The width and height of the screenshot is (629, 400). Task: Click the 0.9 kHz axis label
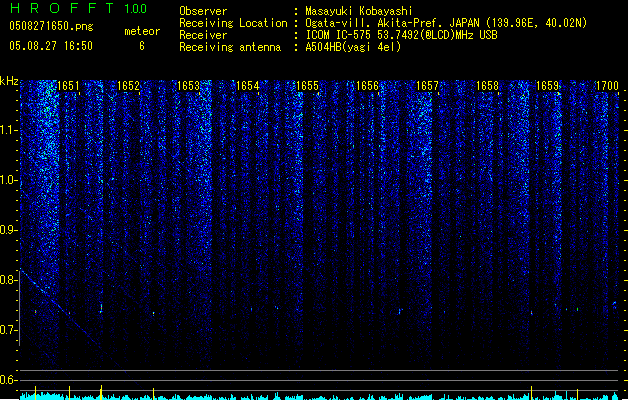[x=9, y=230]
